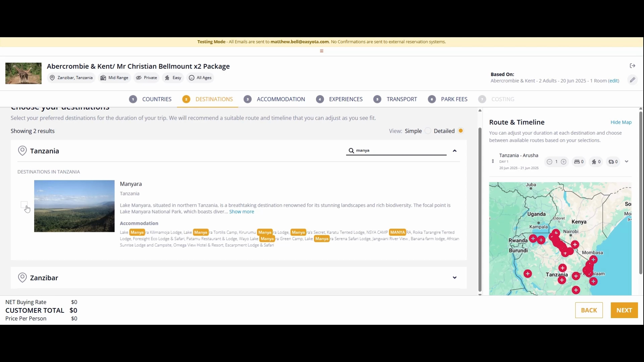Click the vehicle transport count icon for Arusha

611,162
